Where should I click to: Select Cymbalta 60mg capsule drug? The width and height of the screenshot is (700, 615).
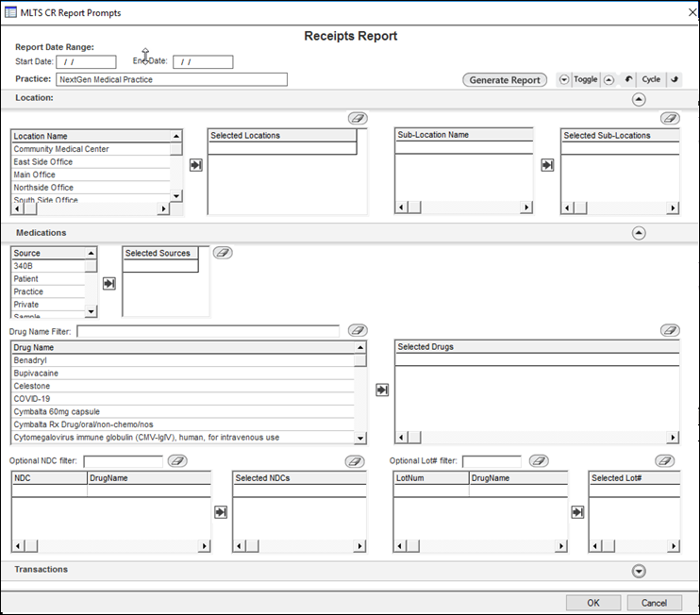click(183, 412)
